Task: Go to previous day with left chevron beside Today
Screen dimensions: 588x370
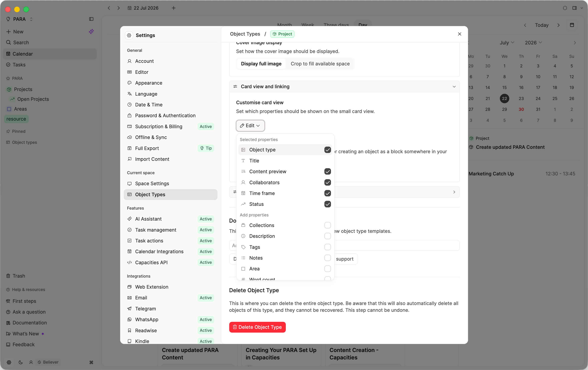Action: point(525,25)
